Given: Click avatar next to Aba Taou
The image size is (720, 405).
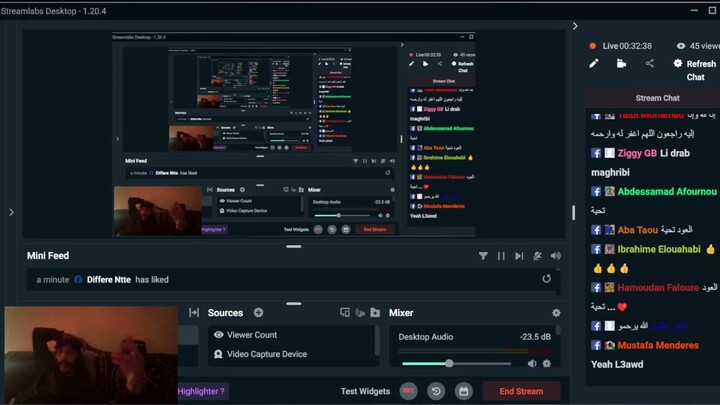Looking at the screenshot, I should point(609,230).
